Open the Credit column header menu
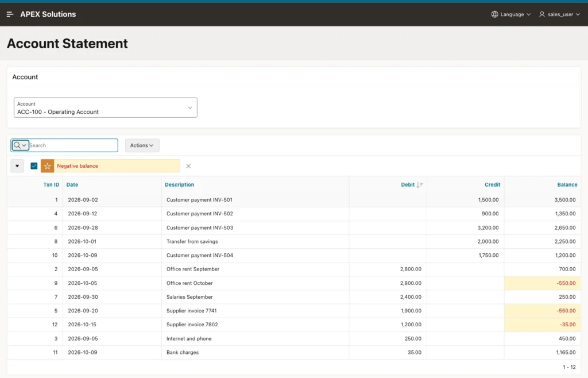The image size is (588, 378). 492,184
